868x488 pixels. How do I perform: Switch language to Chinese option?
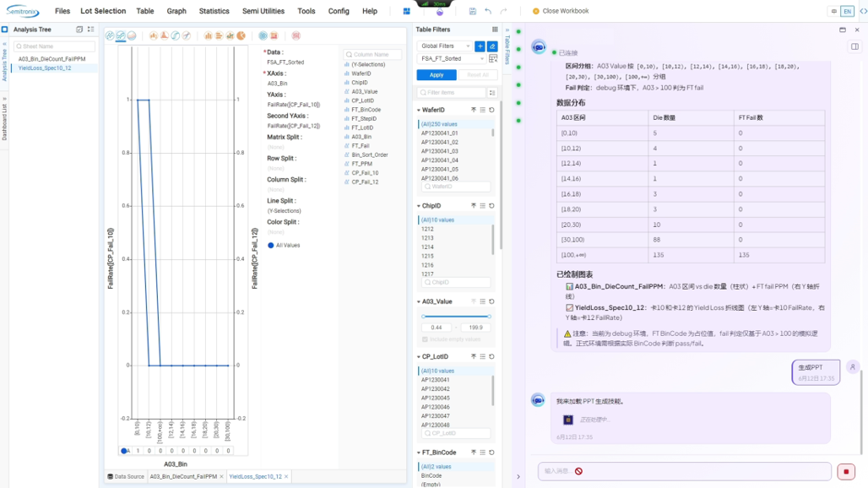tap(833, 11)
